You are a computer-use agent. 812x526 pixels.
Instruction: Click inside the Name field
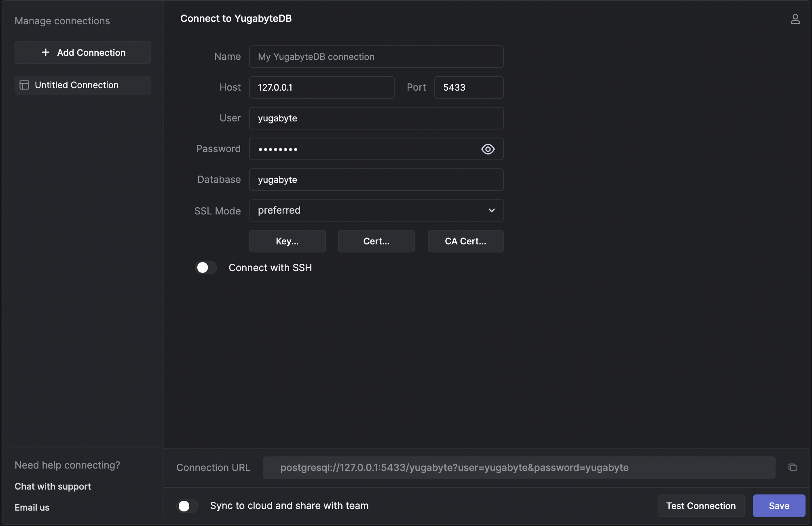[376, 57]
